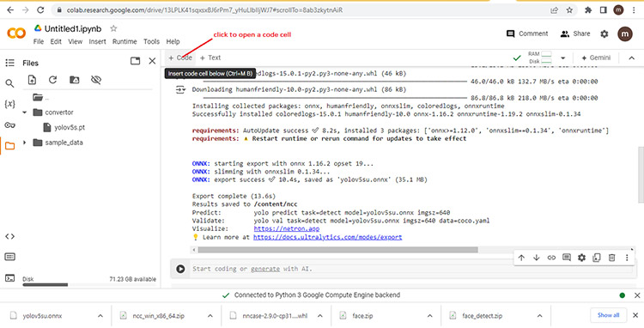
Task: Open the Tools menu
Action: (151, 41)
